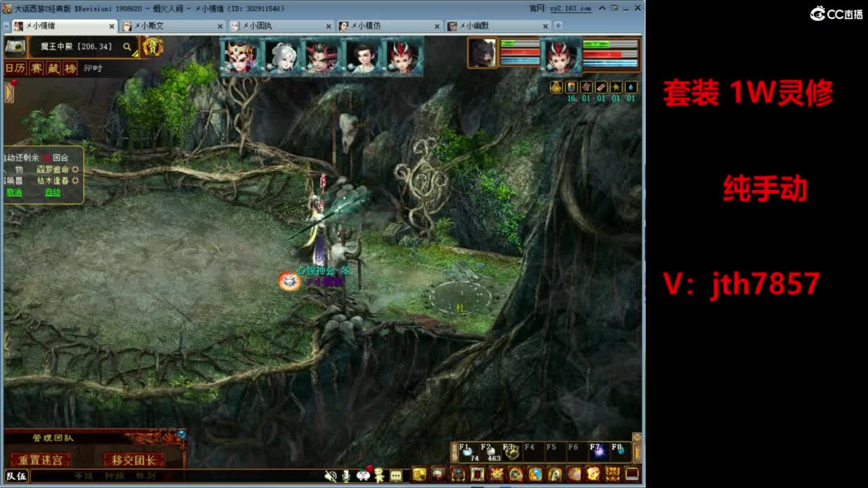
Task: Click the water-drop buff icon at the row's end
Action: (631, 87)
